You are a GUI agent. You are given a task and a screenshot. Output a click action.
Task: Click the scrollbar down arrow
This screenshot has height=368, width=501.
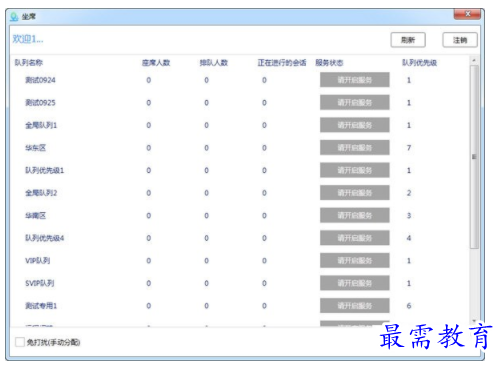pyautogui.click(x=474, y=321)
